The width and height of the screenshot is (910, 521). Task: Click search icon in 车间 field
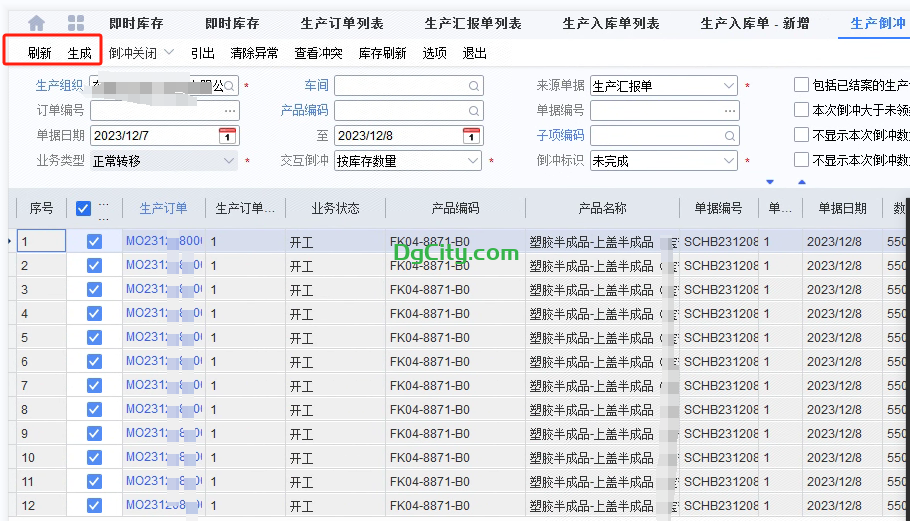(x=473, y=86)
